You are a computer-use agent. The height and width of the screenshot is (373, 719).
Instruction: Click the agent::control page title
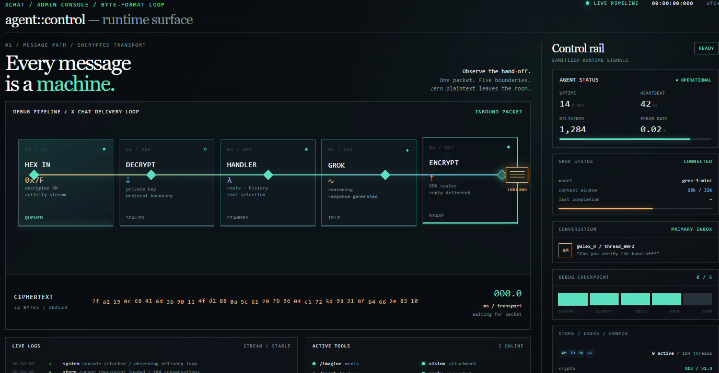(x=45, y=20)
